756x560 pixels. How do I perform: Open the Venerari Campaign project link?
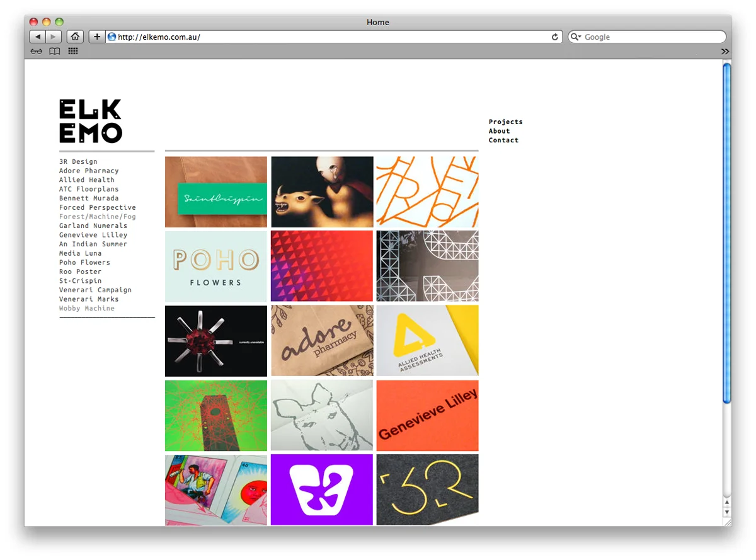tap(95, 290)
